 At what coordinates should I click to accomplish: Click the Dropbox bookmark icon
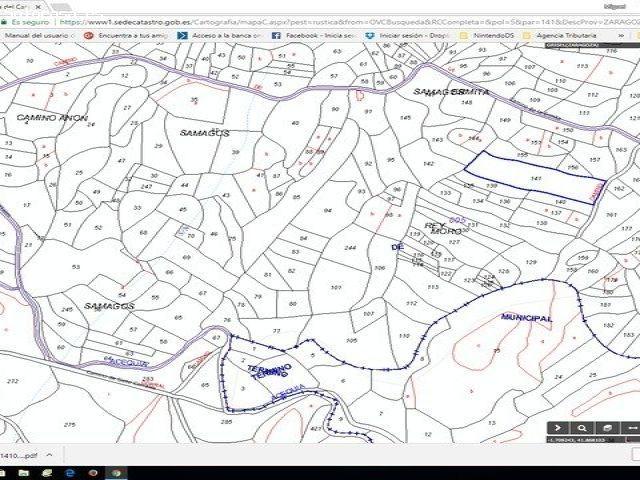coord(370,35)
